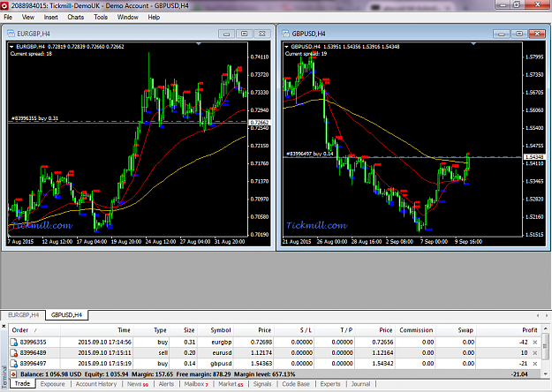Close the EURGBP,H4 chart window

pyautogui.click(x=262, y=34)
